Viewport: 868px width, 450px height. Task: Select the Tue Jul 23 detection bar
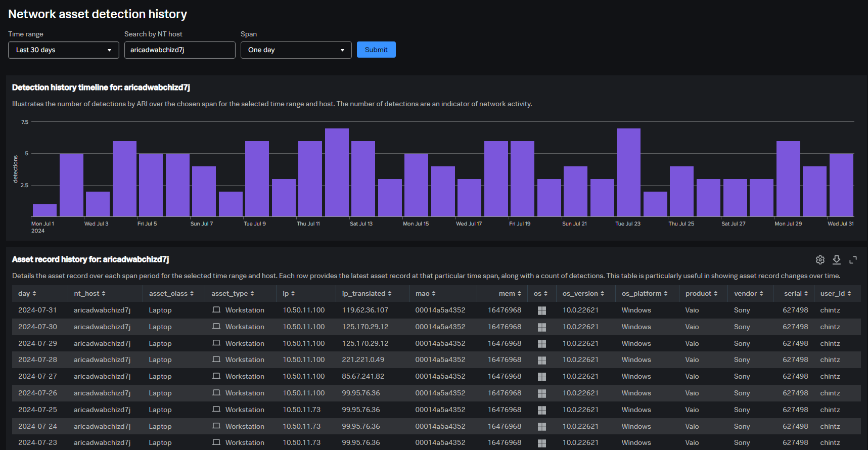pyautogui.click(x=628, y=172)
